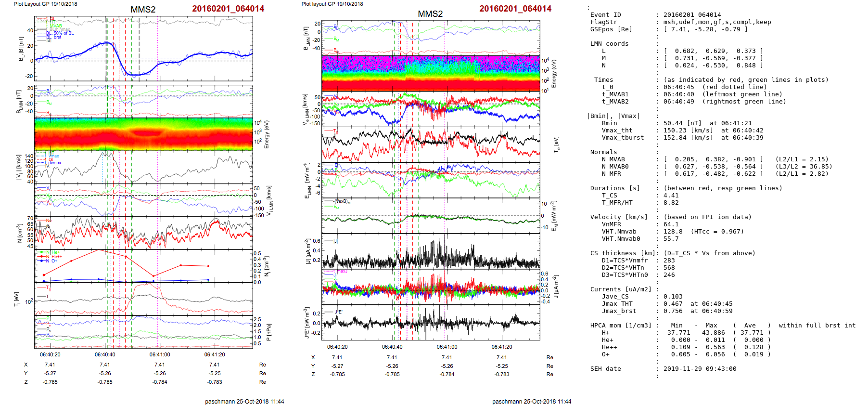This screenshot has width=868, height=405.
Task: Select the electron energy spectrogram in right plot
Action: click(x=431, y=73)
